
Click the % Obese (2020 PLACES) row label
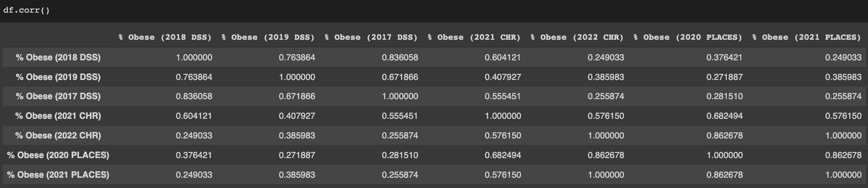(58, 155)
